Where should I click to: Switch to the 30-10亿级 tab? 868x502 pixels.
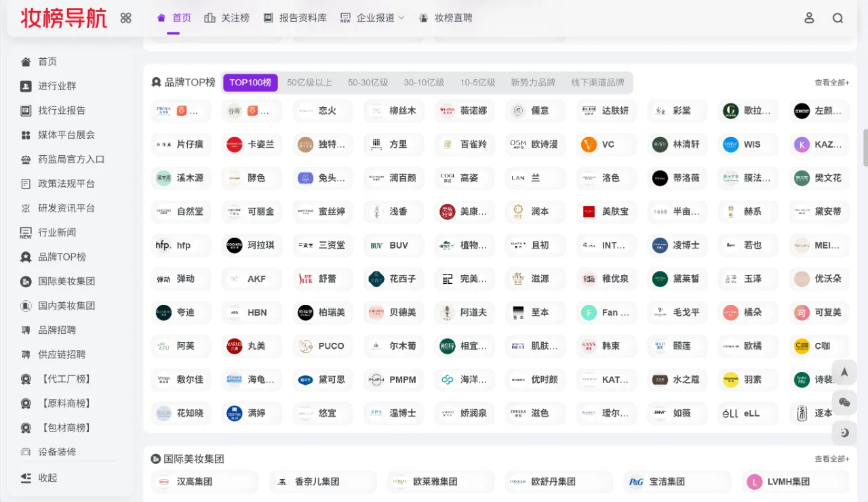coord(424,83)
